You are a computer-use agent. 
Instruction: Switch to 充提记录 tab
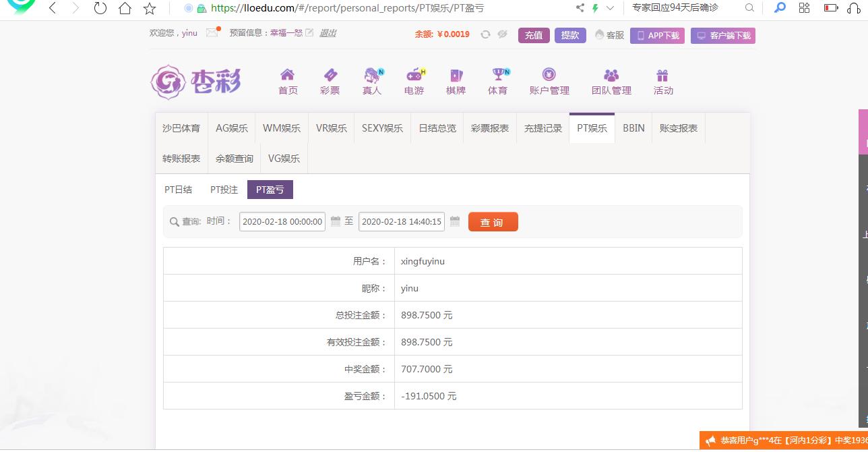pyautogui.click(x=543, y=128)
